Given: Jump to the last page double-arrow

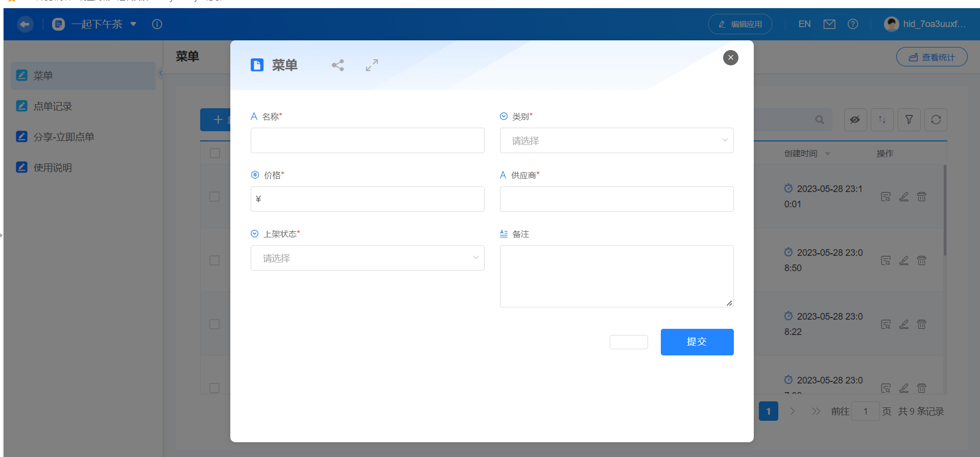Looking at the screenshot, I should [816, 411].
